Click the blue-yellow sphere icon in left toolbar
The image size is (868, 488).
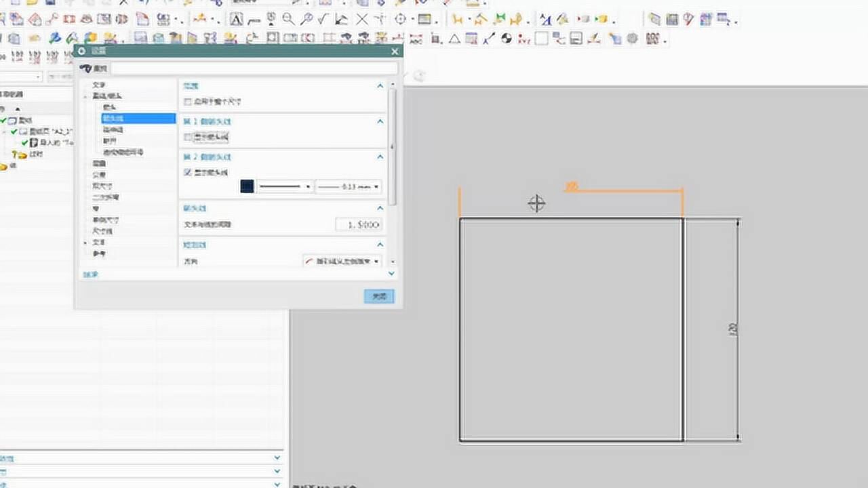[x=54, y=38]
